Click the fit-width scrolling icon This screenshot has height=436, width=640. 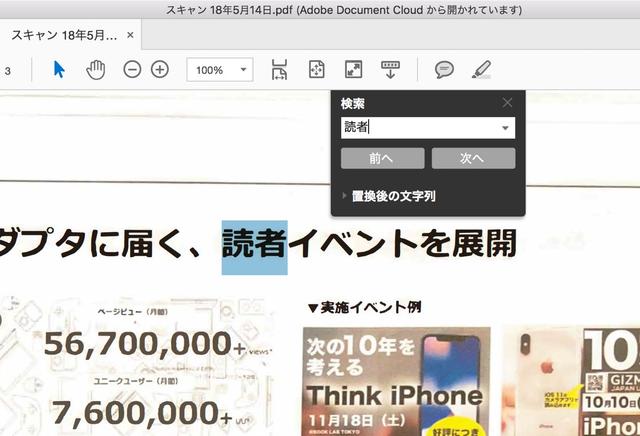click(280, 69)
